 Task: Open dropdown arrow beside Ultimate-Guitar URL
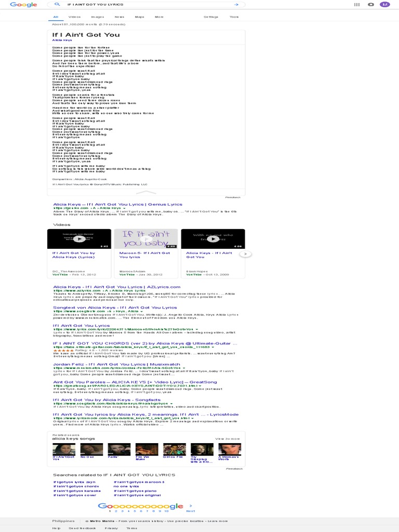tap(213, 347)
